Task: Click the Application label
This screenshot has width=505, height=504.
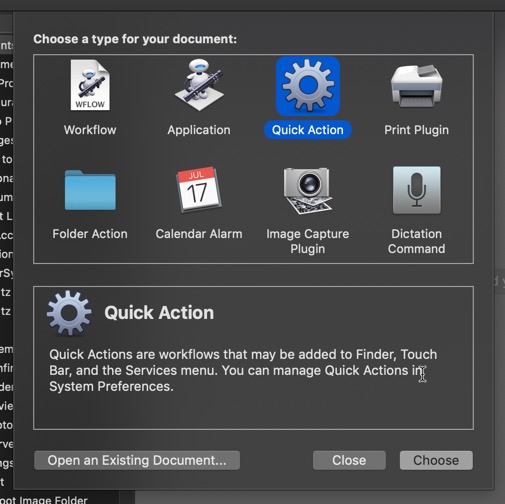Action: 199,130
